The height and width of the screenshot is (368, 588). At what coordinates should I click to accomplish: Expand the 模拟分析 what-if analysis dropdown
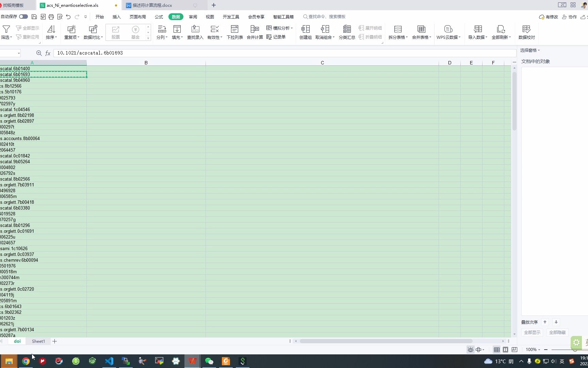tap(292, 28)
